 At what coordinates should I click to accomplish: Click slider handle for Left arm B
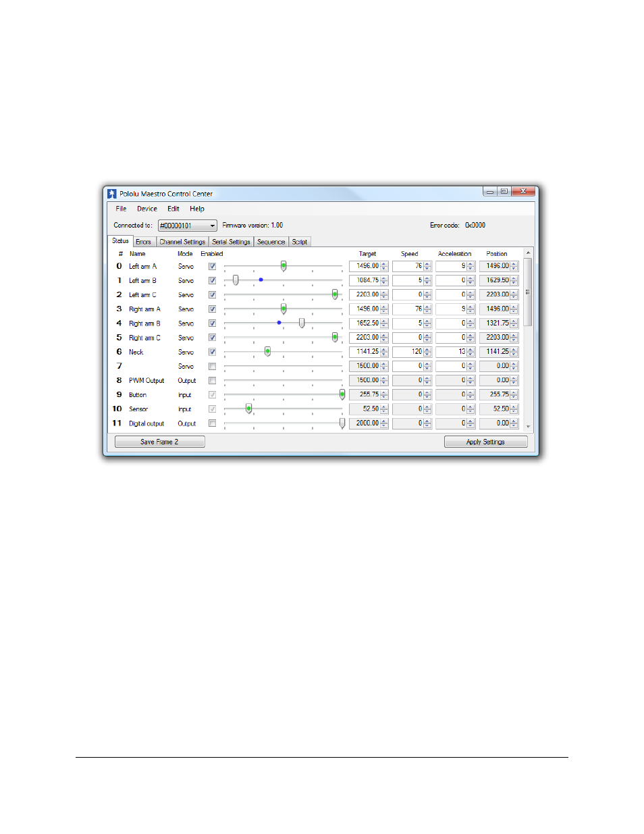pos(236,280)
